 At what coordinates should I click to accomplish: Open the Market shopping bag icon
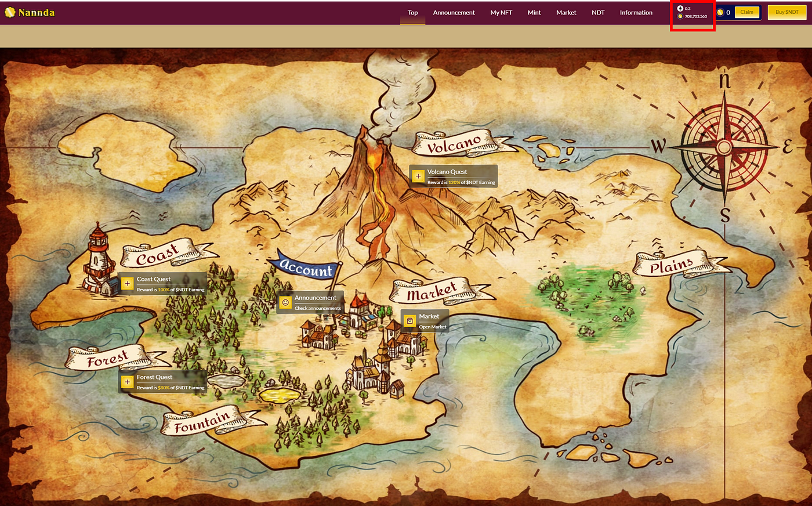point(409,321)
